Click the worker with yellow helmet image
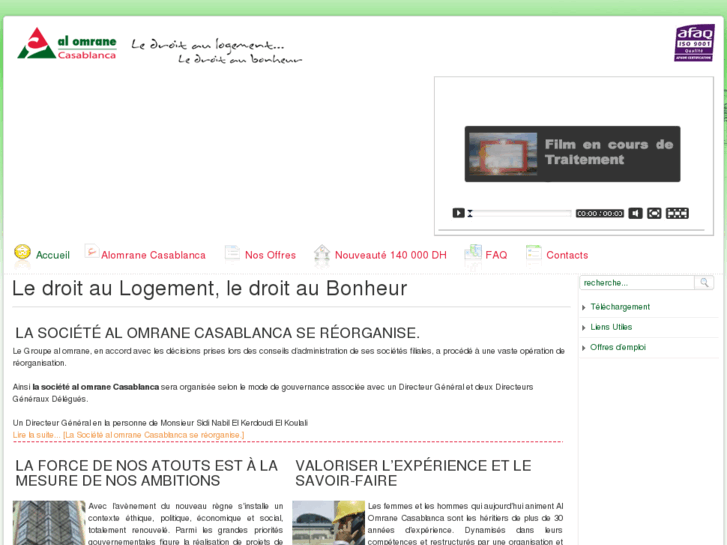The width and height of the screenshot is (727, 545). click(x=328, y=523)
